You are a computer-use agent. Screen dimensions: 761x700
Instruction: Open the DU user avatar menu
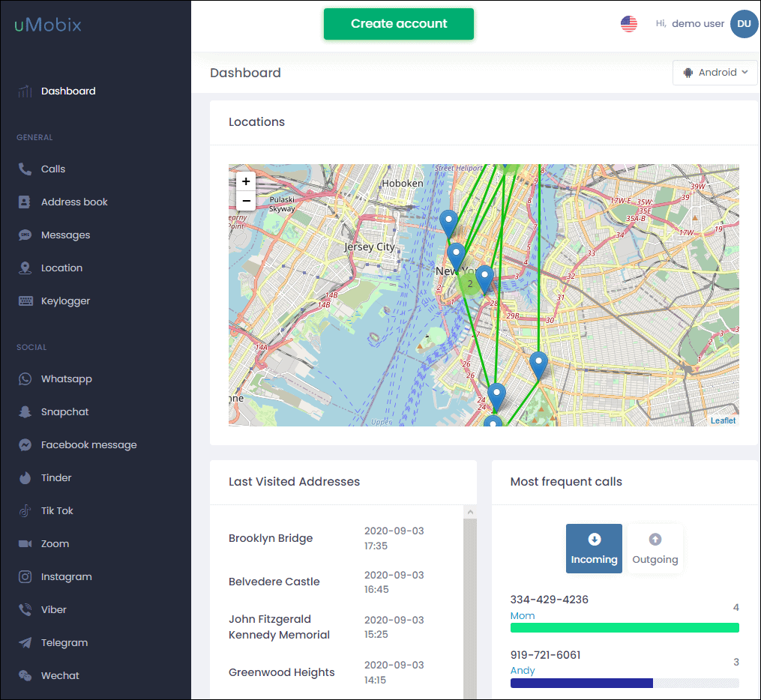point(744,24)
